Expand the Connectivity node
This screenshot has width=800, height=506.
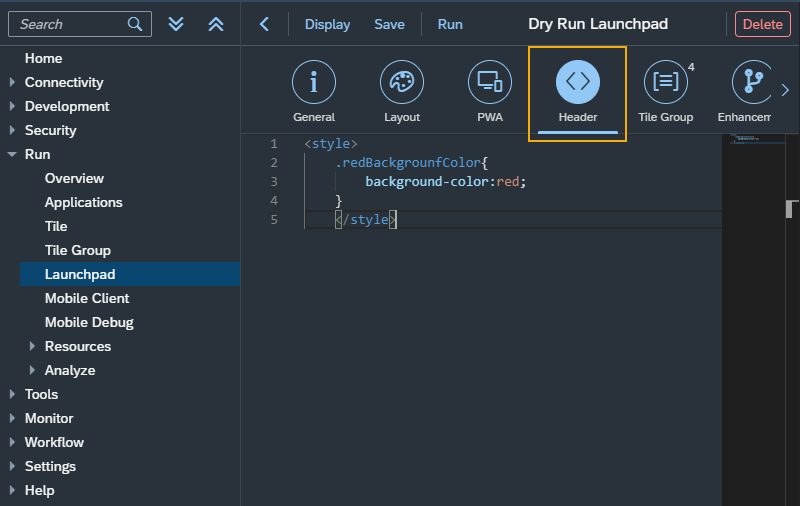coord(12,82)
